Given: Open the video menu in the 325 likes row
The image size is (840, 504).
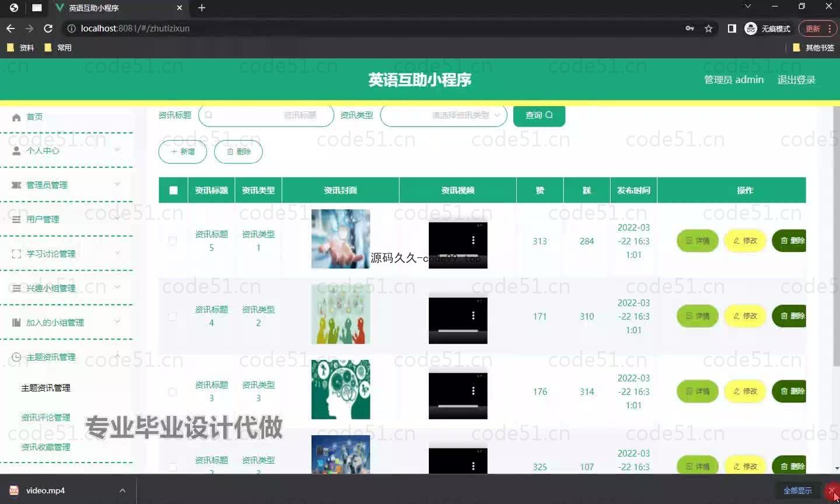Looking at the screenshot, I should (x=473, y=466).
